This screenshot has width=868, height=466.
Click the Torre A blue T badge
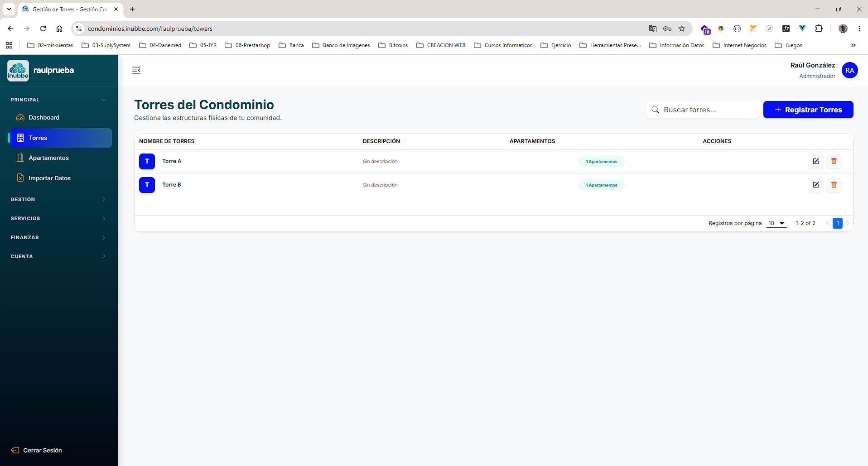click(147, 161)
